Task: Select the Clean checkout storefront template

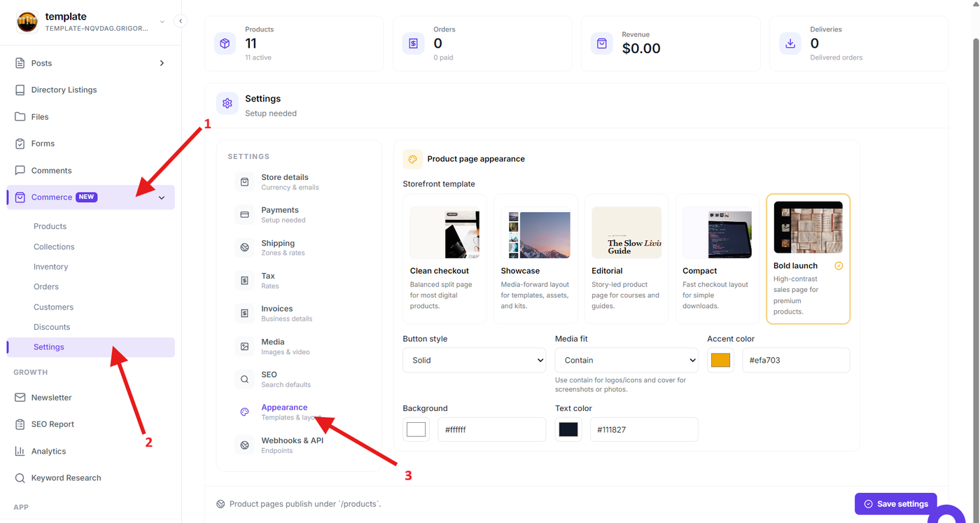Action: tap(444, 259)
